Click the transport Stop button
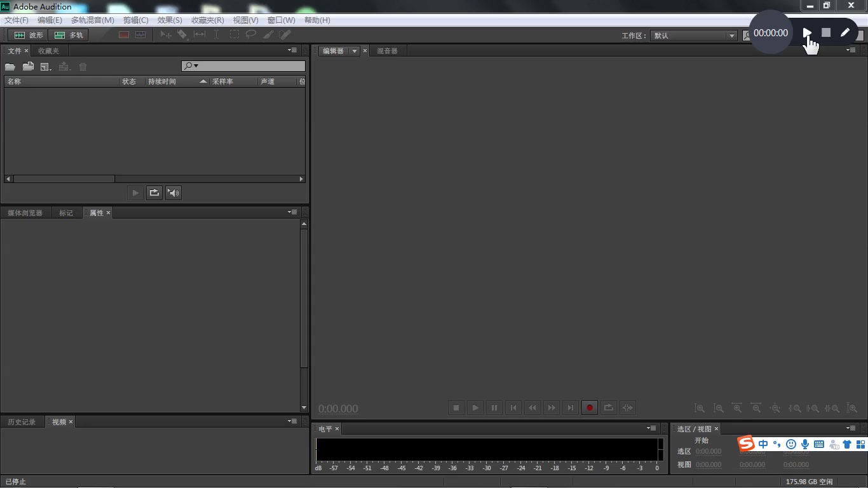Image resolution: width=868 pixels, height=488 pixels. [456, 408]
